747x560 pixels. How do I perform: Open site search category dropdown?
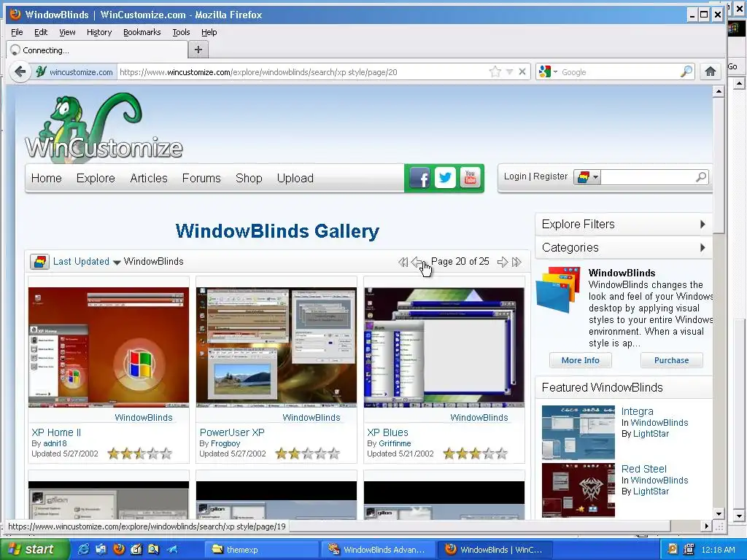(587, 177)
